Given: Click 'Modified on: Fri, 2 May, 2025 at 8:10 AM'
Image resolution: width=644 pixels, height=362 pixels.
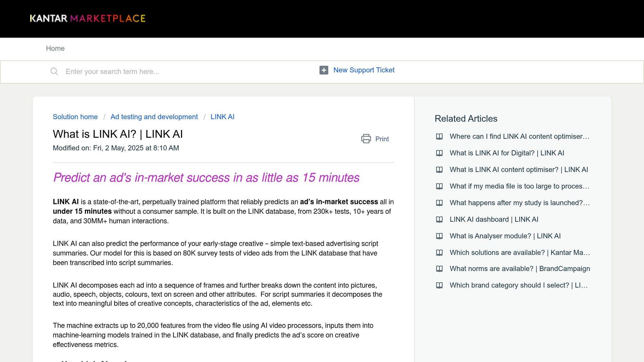Looking at the screenshot, I should click(x=116, y=148).
